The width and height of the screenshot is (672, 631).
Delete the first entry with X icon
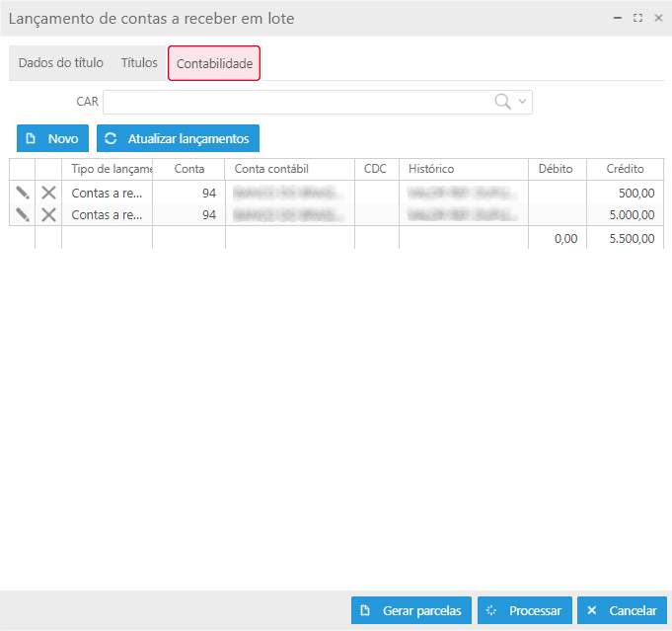coord(48,194)
